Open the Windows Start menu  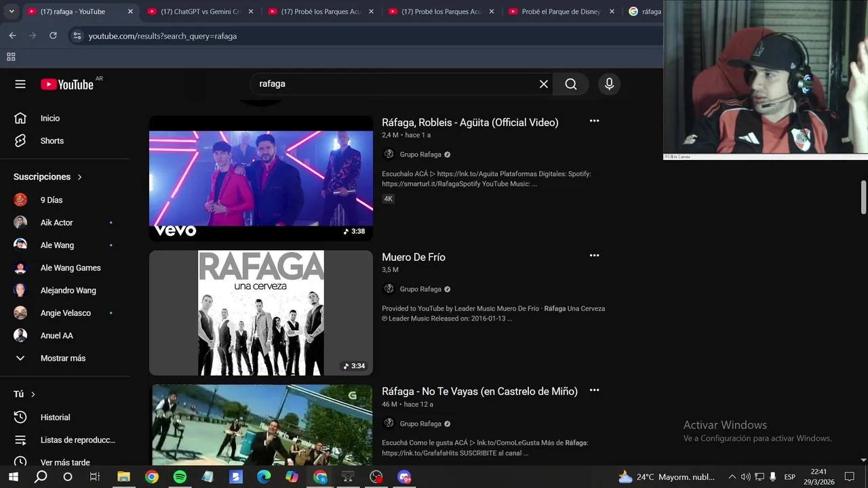pos(13,477)
